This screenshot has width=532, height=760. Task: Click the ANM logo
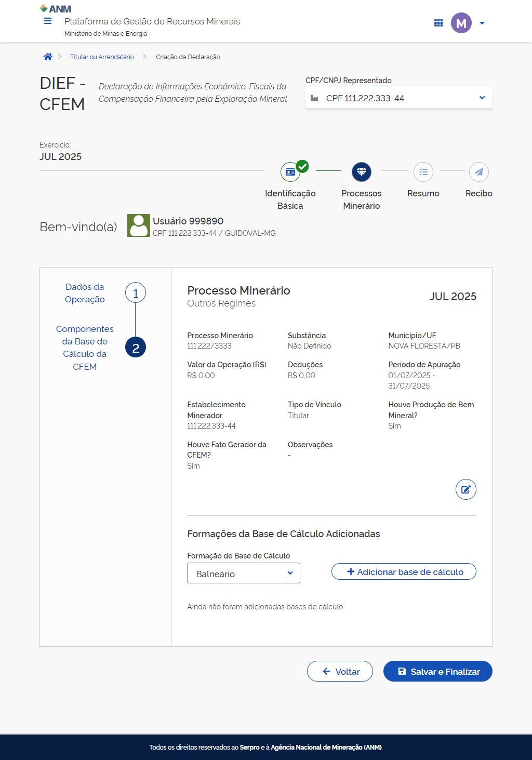click(55, 9)
